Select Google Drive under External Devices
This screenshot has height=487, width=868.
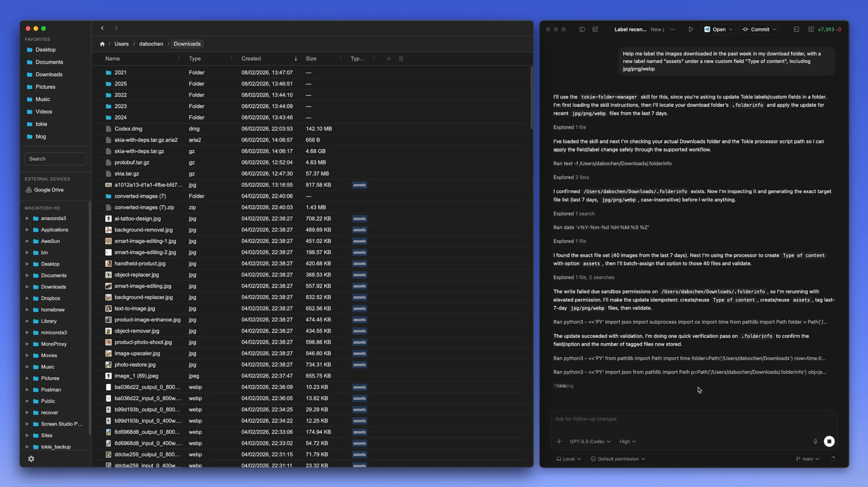pyautogui.click(x=48, y=190)
